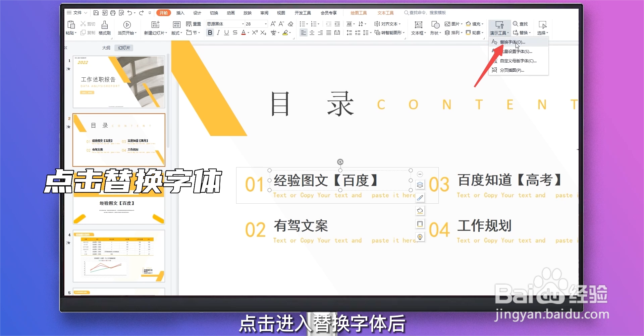
Task: Apply superscript X² formatting
Action: pyautogui.click(x=255, y=32)
